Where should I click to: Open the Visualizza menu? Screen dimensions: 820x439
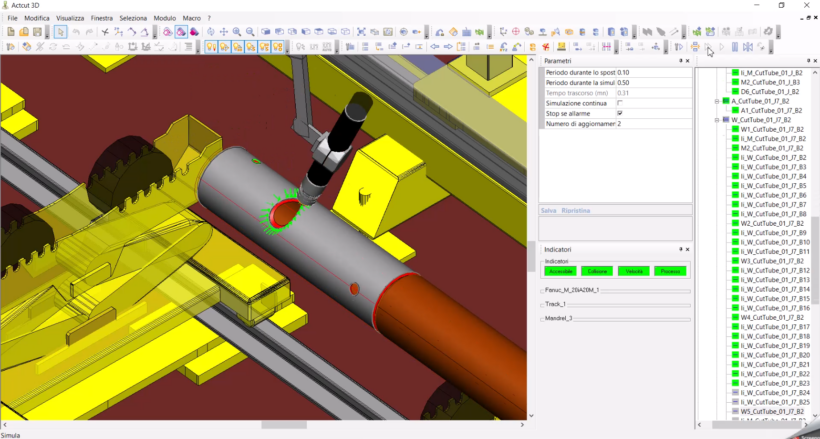tap(70, 18)
